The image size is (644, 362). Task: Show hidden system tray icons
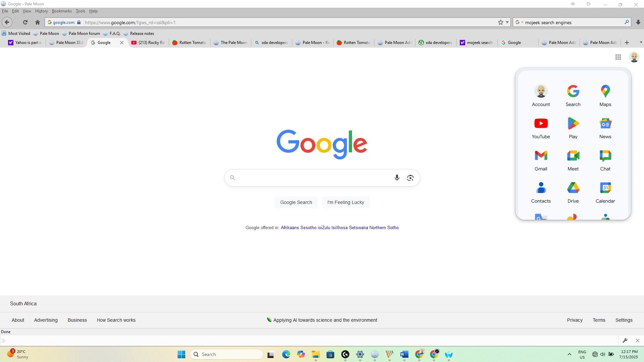click(x=569, y=354)
